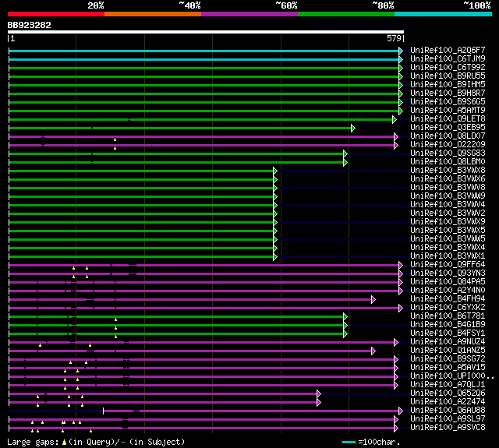This screenshot has width=499, height=448.
Task: Click the UniRef100_Q9SG83 label
Action: coord(448,153)
